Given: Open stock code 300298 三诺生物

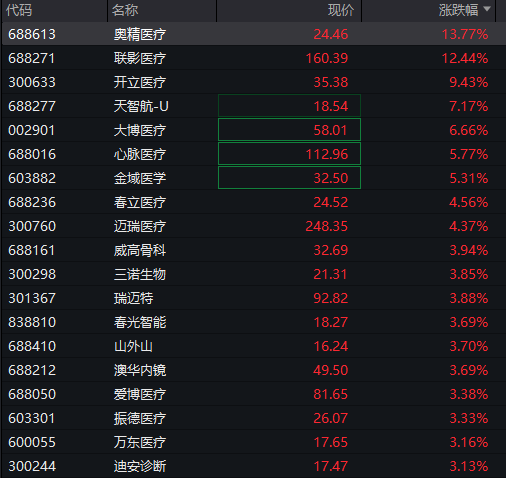Looking at the screenshot, I should pos(32,274).
